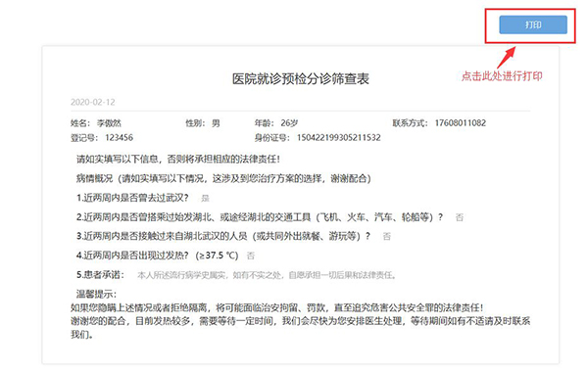Click the answer 否 for question 2
Image resolution: width=588 pixels, height=372 pixels.
tap(460, 217)
